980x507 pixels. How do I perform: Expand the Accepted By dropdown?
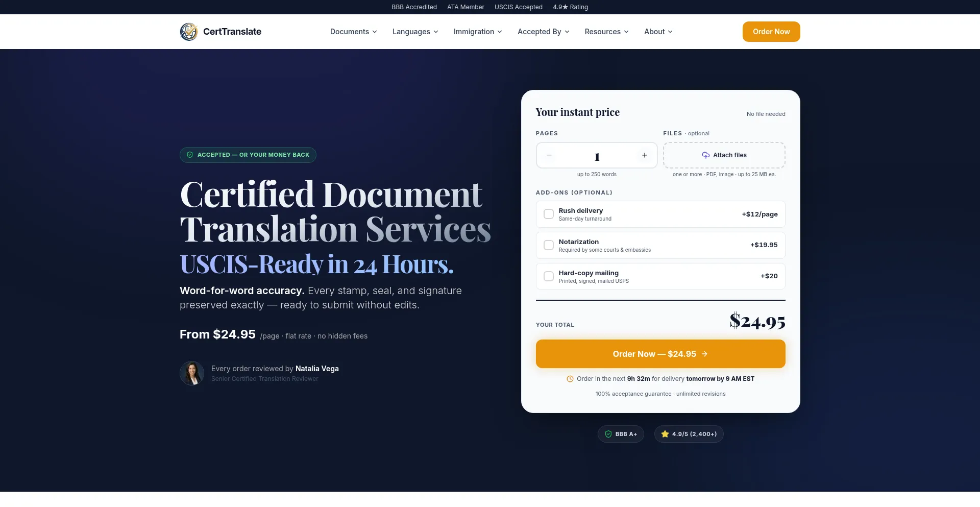click(544, 32)
